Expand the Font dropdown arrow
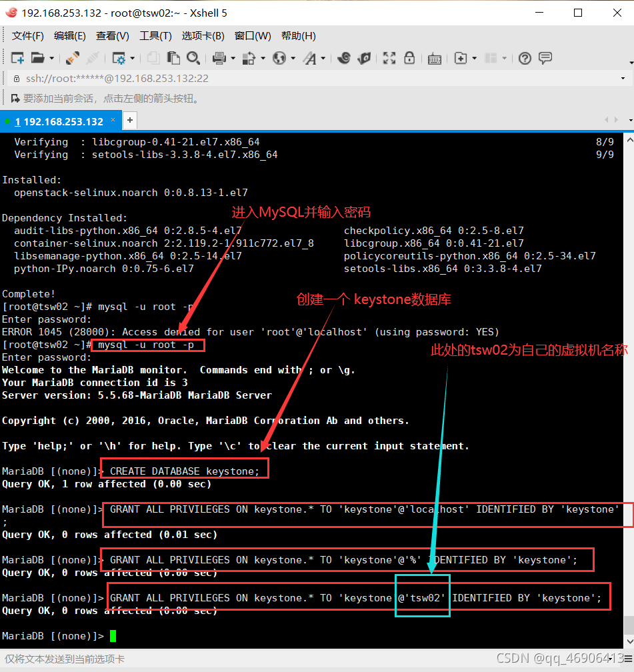Viewport: 634px width, 672px height. pos(323,58)
